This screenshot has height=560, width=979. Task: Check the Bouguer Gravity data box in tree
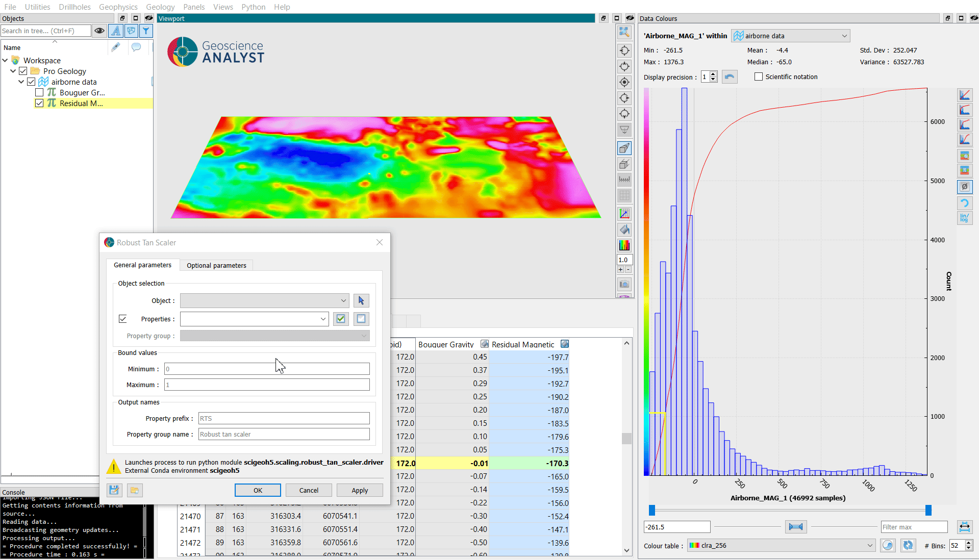point(39,93)
